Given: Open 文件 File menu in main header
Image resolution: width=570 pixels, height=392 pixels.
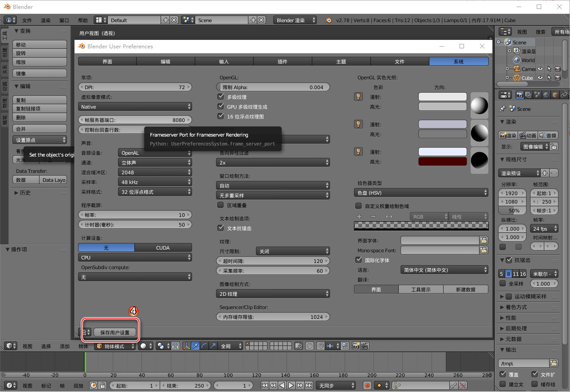Looking at the screenshot, I should (27, 20).
